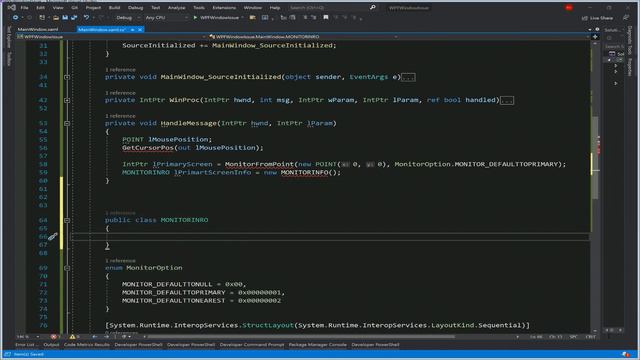Viewport: 640px width, 360px height.
Task: Click collapsed ellipsis after EventArgs e)
Action: (x=408, y=77)
